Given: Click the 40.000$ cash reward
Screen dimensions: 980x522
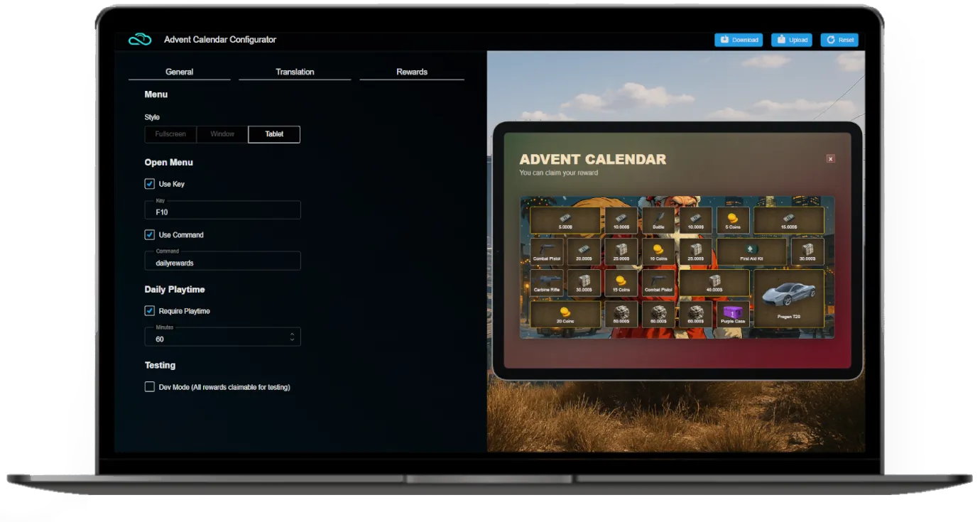Looking at the screenshot, I should (714, 282).
